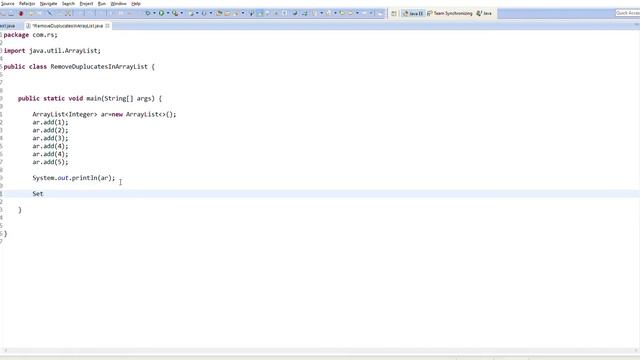Switch to the Java EE perspective
The image size is (640, 360).
(x=413, y=13)
